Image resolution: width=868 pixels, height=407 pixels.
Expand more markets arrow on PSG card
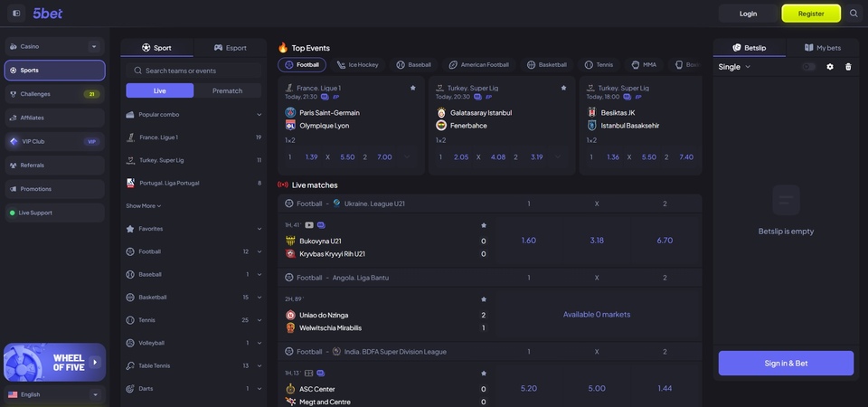(x=407, y=156)
